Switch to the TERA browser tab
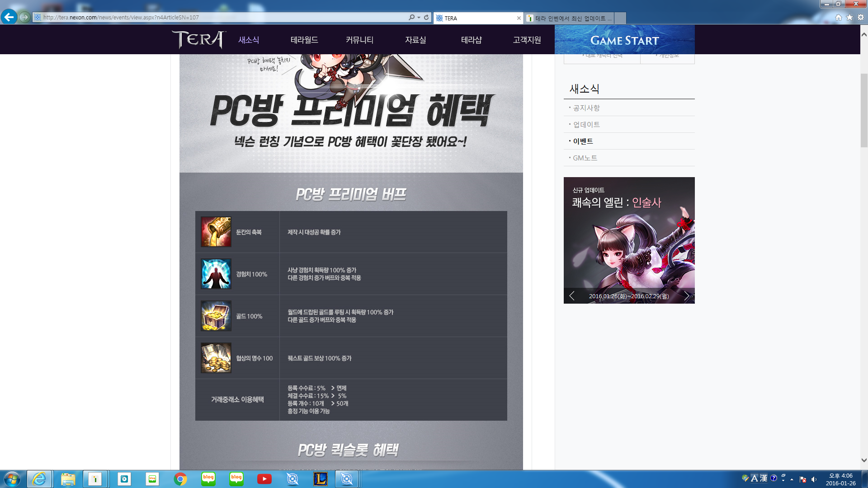868x488 pixels. [478, 18]
